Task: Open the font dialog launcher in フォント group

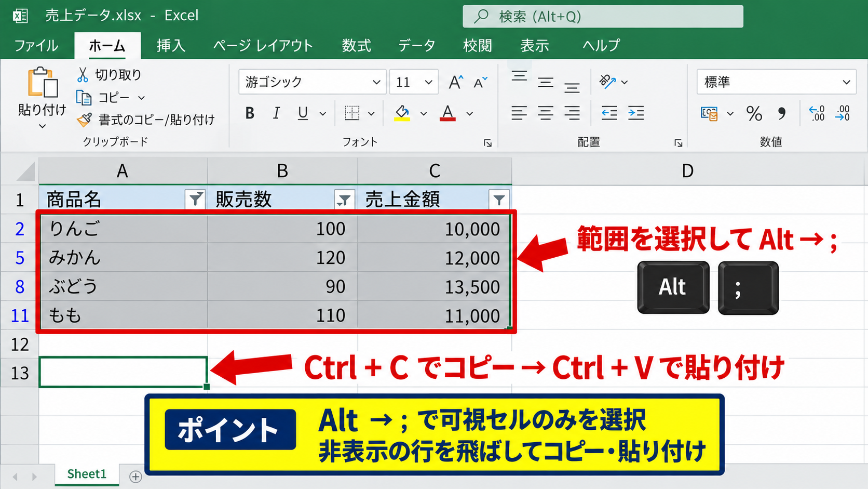Action: tap(487, 143)
